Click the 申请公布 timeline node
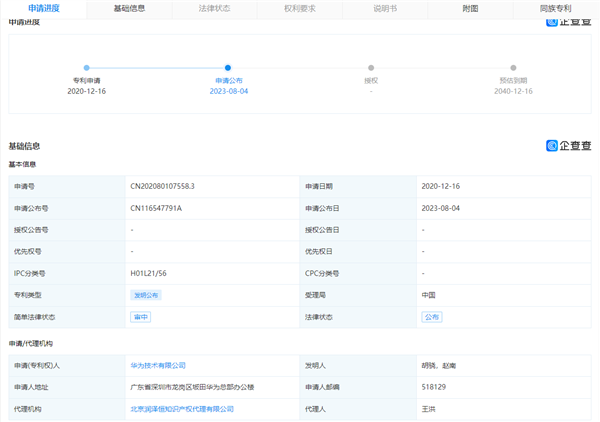The height and width of the screenshot is (422, 600). [x=228, y=68]
